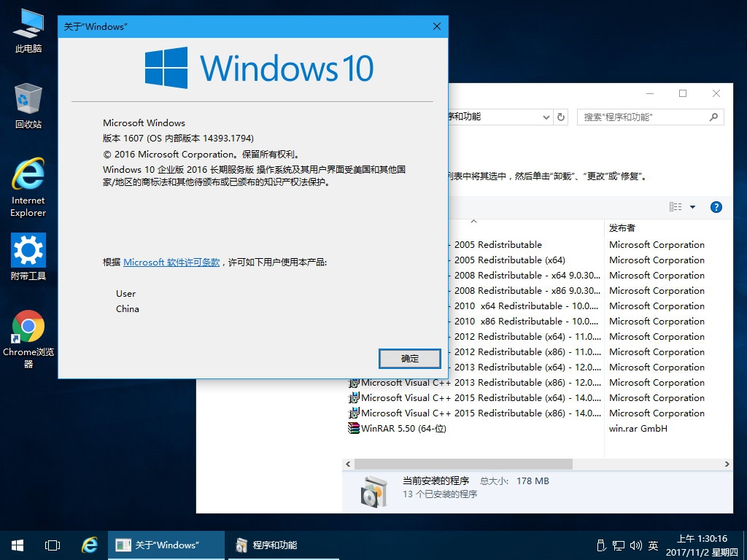
Task: Expand the address bar history dropdown
Action: pyautogui.click(x=546, y=117)
